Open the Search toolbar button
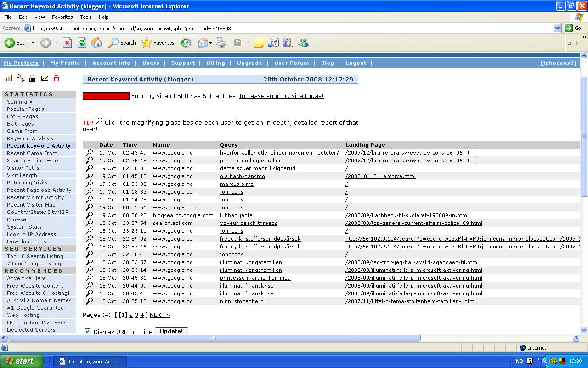This screenshot has height=368, width=588. click(122, 43)
